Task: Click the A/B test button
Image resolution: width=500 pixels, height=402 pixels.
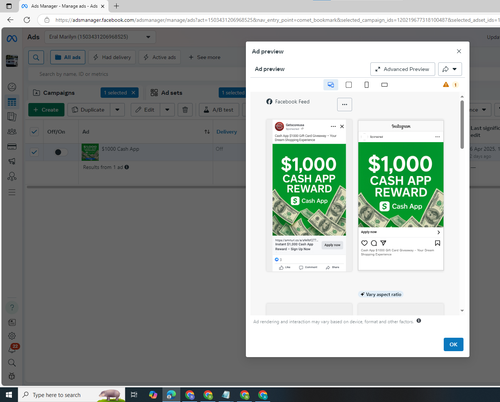Action: (219, 110)
